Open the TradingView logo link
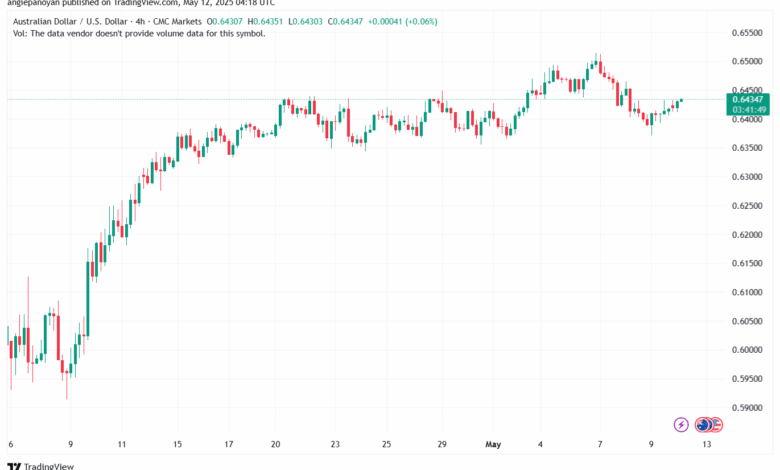780x470 pixels. [x=40, y=466]
